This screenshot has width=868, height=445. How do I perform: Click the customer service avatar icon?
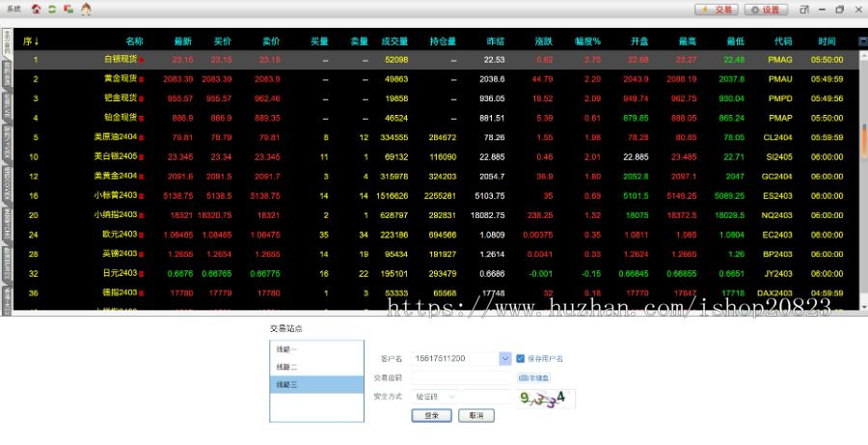coord(86,9)
